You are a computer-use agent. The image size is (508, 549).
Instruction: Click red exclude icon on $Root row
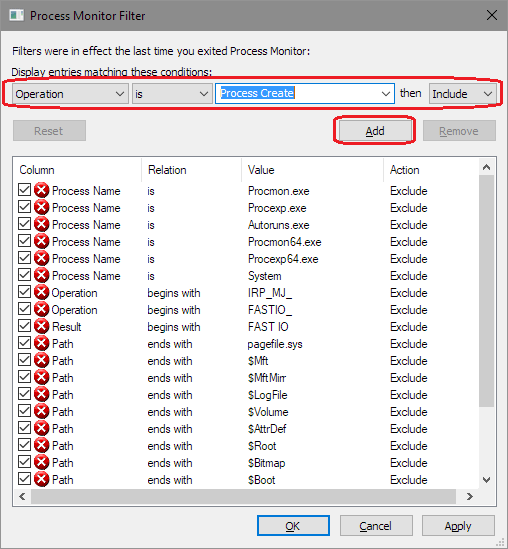point(41,445)
